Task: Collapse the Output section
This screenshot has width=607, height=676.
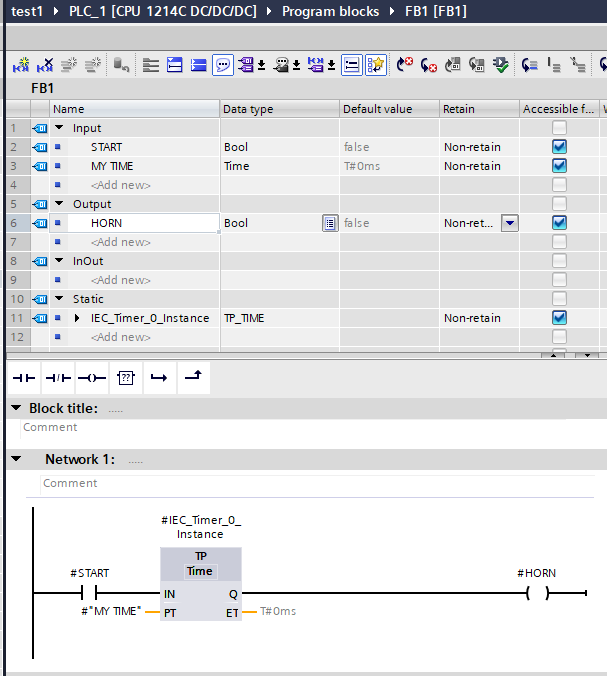Action: tap(59, 203)
